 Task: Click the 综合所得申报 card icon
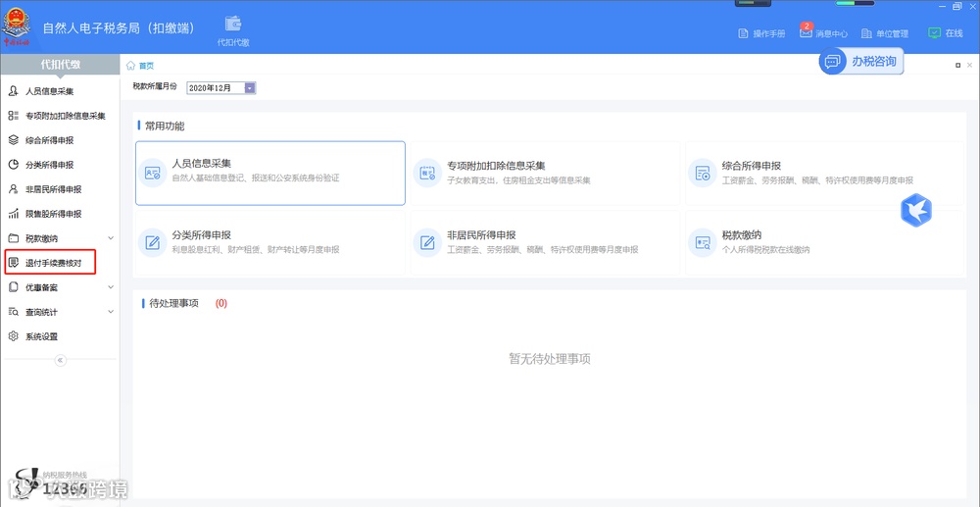(x=703, y=174)
